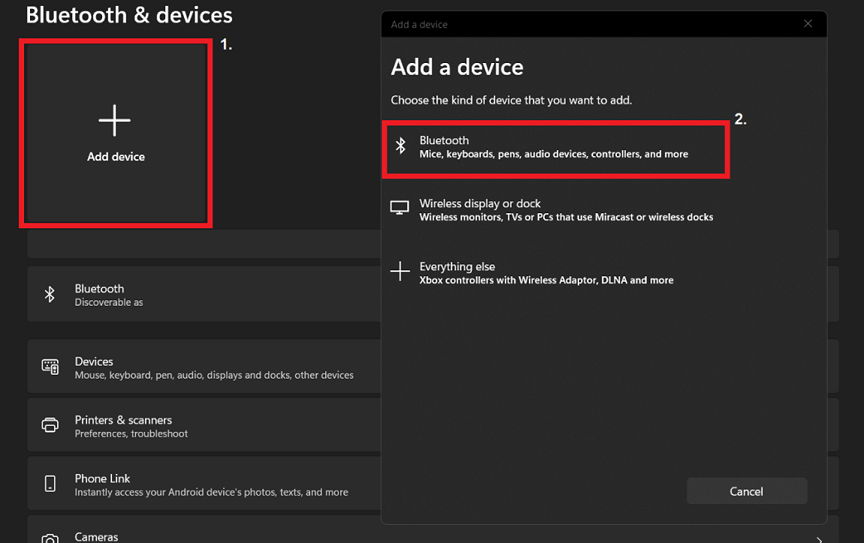This screenshot has height=543, width=864.
Task: Click the Bluetooth icon in the settings list
Action: [x=50, y=294]
